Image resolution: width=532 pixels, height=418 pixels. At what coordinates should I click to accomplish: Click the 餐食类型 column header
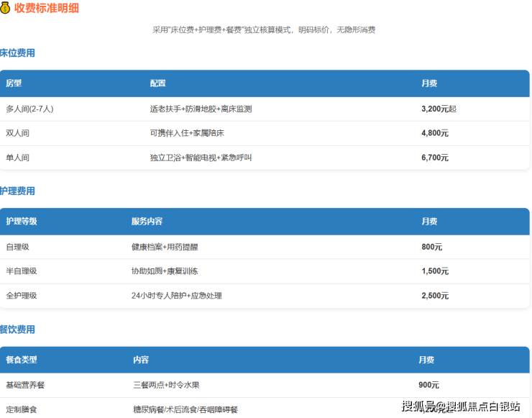point(22,359)
